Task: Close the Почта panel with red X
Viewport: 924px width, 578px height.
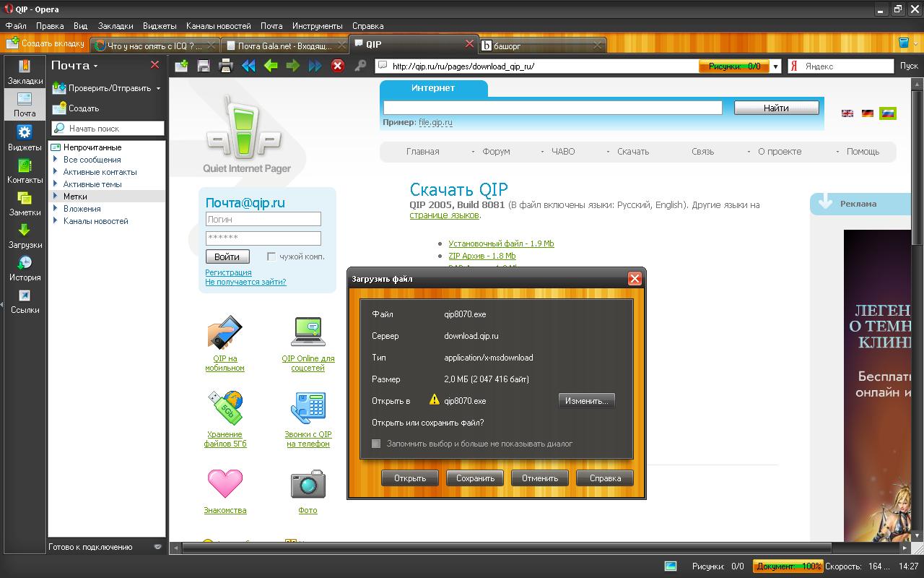Action: coord(154,65)
